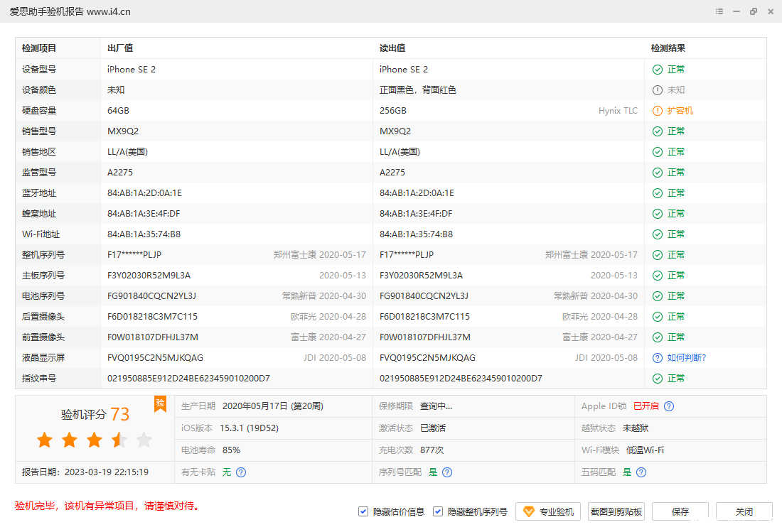The height and width of the screenshot is (532, 782).
Task: Select the 64GB factory capacity value
Action: tap(118, 111)
